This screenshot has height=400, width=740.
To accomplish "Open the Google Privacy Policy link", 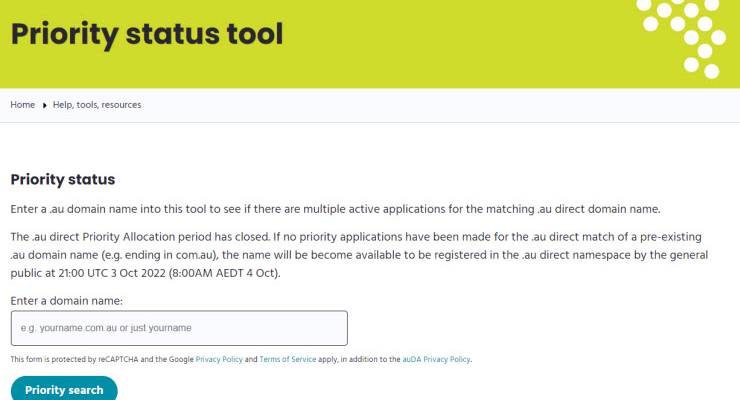I will pos(219,359).
